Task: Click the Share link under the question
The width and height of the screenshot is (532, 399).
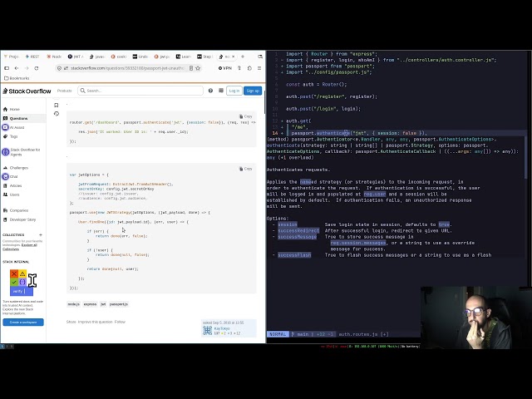Action: coord(71,322)
